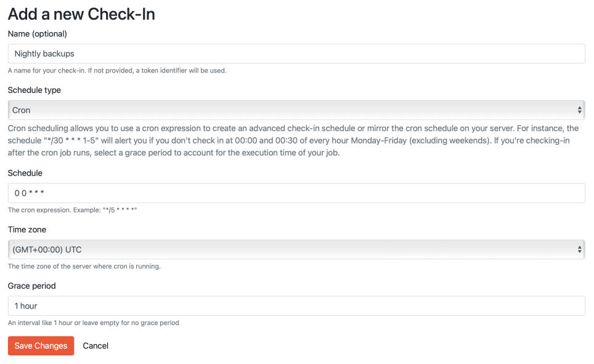Click the Grace period label

[x=31, y=286]
